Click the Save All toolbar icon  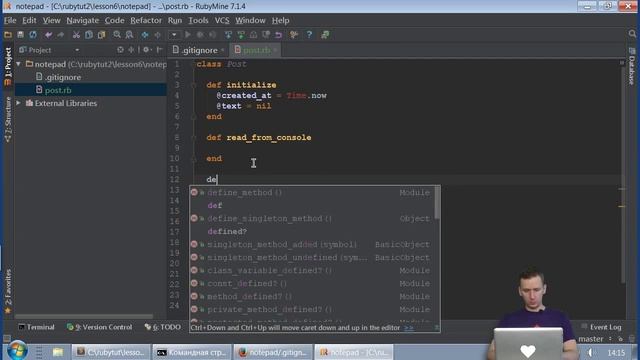(x=20, y=35)
